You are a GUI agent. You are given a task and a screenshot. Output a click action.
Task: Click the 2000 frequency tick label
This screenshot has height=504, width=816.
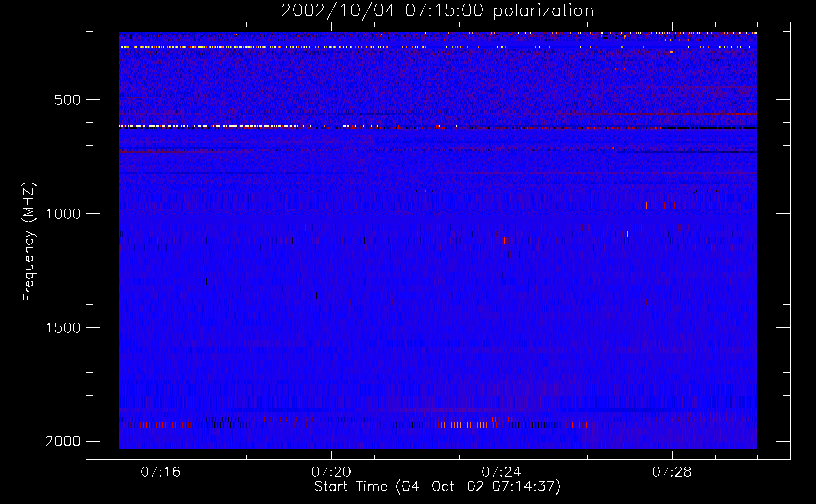[x=63, y=442]
